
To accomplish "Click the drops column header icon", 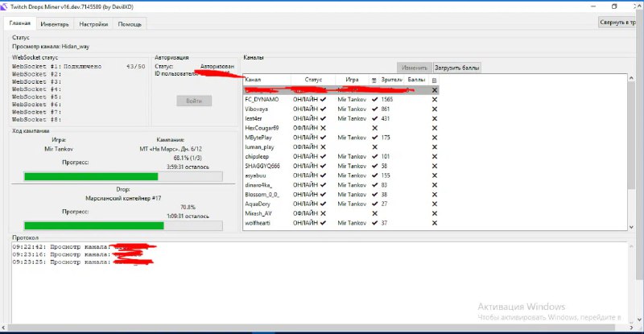I will coord(374,80).
